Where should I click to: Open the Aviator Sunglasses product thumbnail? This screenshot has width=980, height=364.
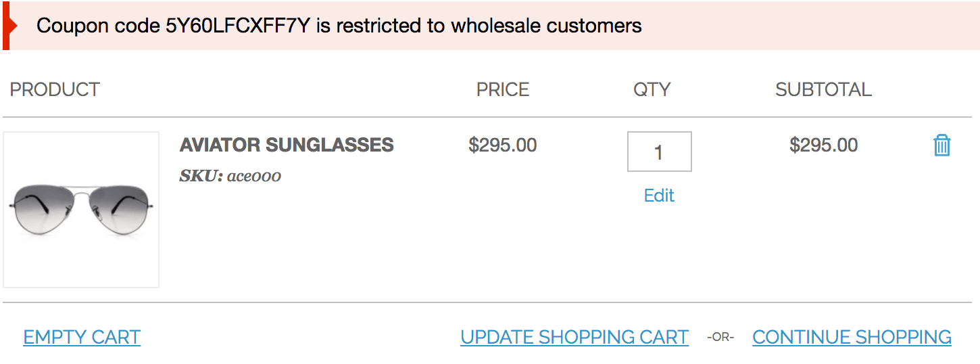(x=81, y=210)
